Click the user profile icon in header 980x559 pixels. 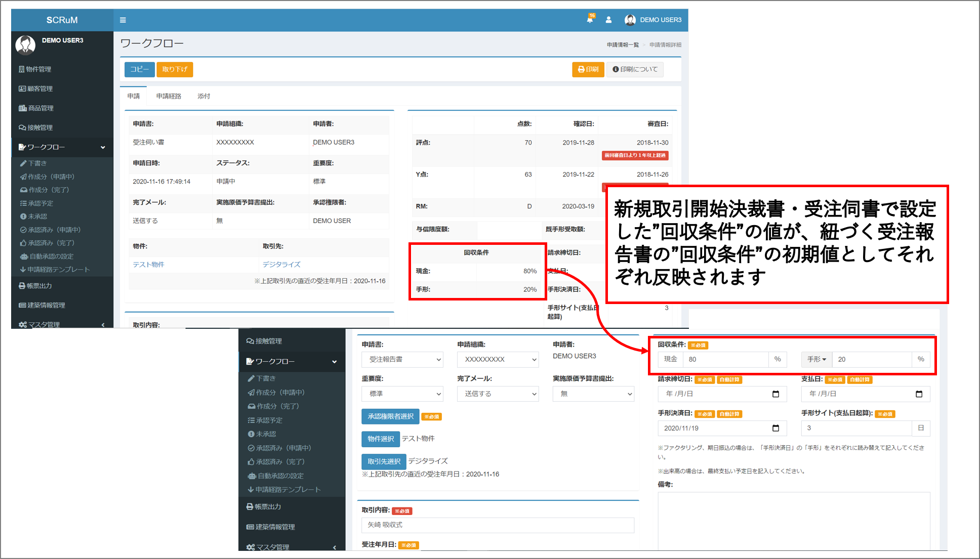608,20
